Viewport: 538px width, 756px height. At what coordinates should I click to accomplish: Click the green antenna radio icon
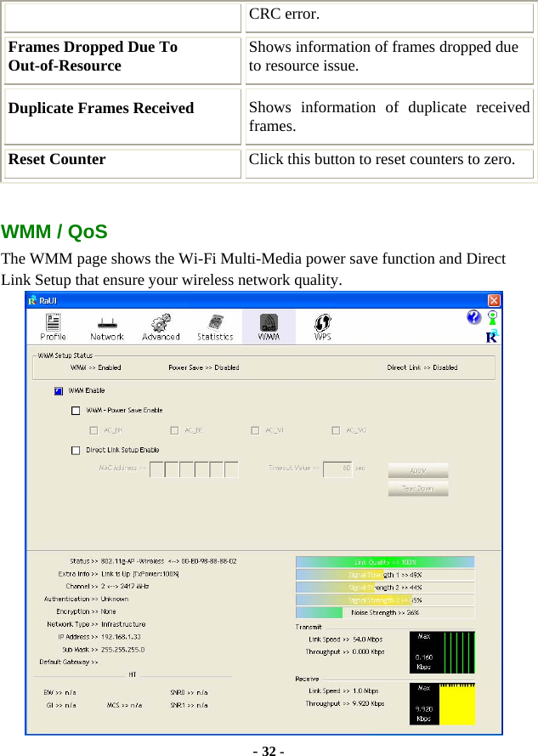(493, 317)
